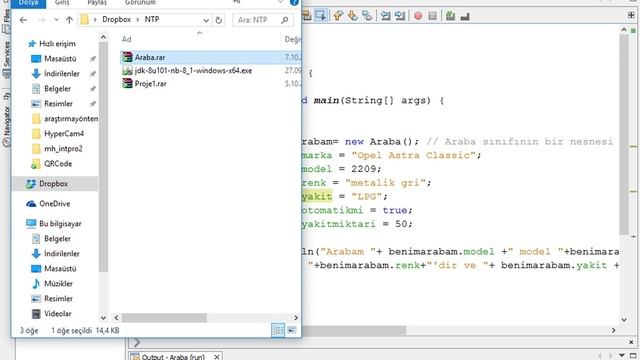Select Bu bilgisayar in navigation pane
Viewport: 640px width, 360px height.
point(60,224)
